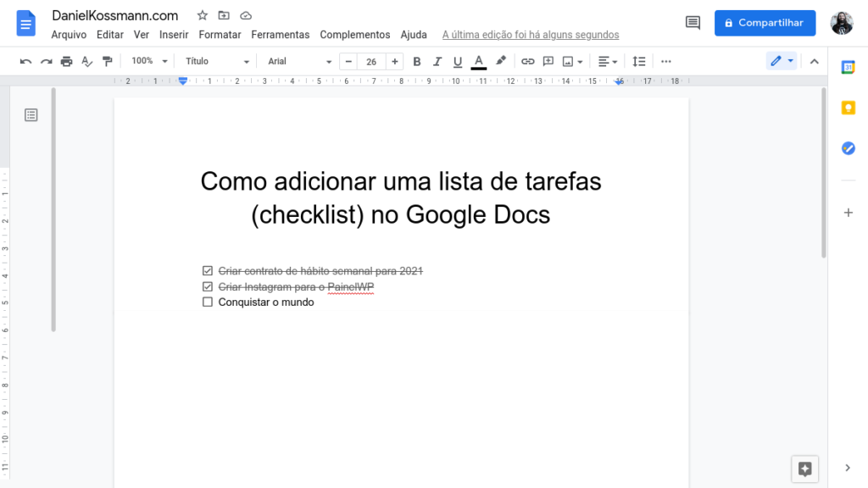This screenshot has width=868, height=488.
Task: Open the comment history icon
Action: [693, 23]
